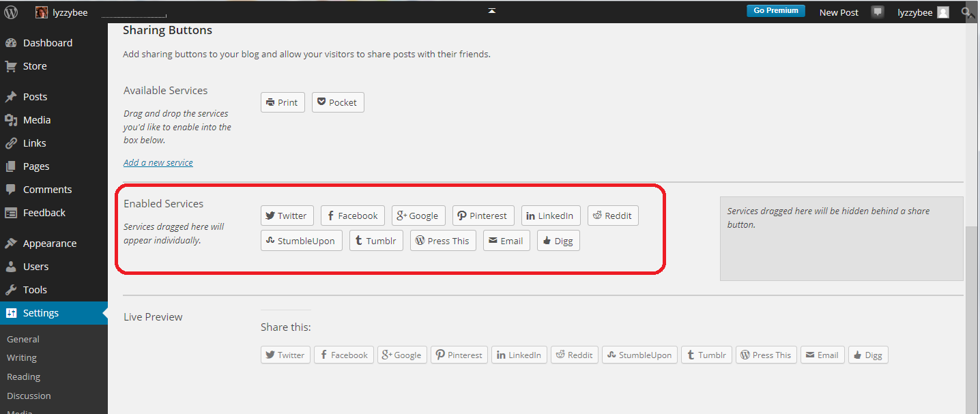The height and width of the screenshot is (414, 980).
Task: Collapse the top admin bar arrow
Action: [x=490, y=11]
